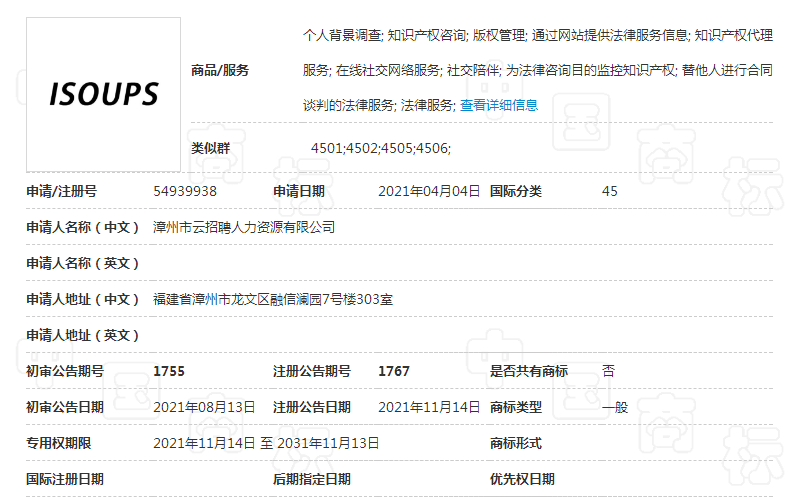The height and width of the screenshot is (497, 798).
Task: Select preliminary announcement date 2021年08月13日
Action: tap(204, 407)
